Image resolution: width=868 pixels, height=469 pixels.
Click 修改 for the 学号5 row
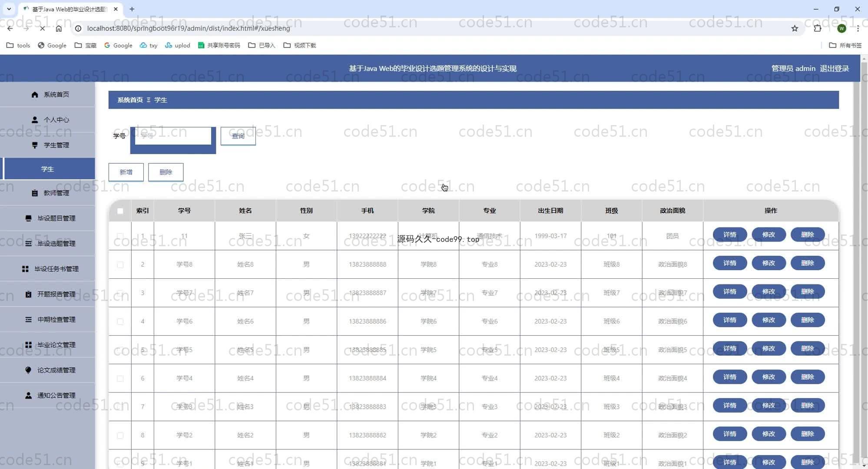coord(769,349)
